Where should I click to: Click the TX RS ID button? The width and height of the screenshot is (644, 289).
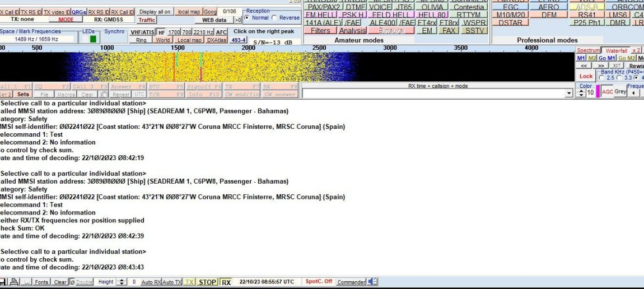coord(31,12)
